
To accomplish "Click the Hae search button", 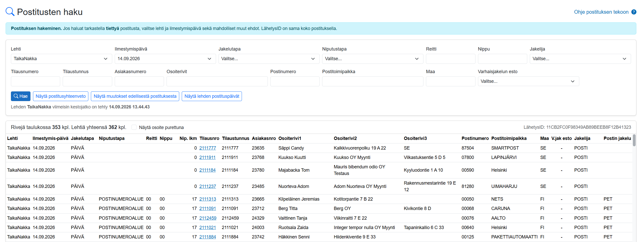I will tap(21, 96).
